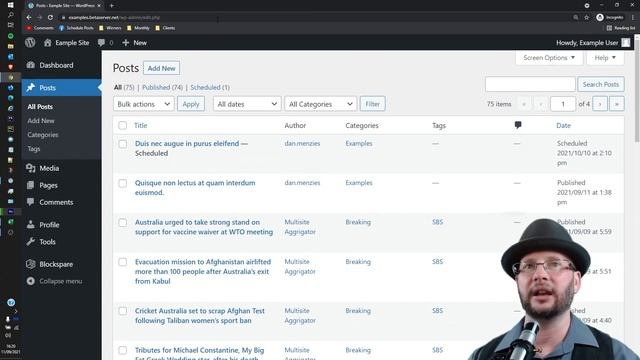640x360 pixels.
Task: Click the Search Posts button
Action: [600, 84]
